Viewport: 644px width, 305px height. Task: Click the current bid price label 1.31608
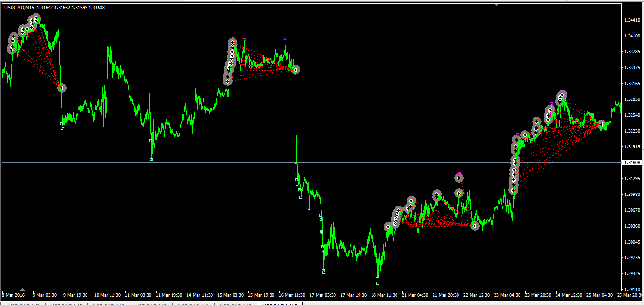pyautogui.click(x=632, y=163)
